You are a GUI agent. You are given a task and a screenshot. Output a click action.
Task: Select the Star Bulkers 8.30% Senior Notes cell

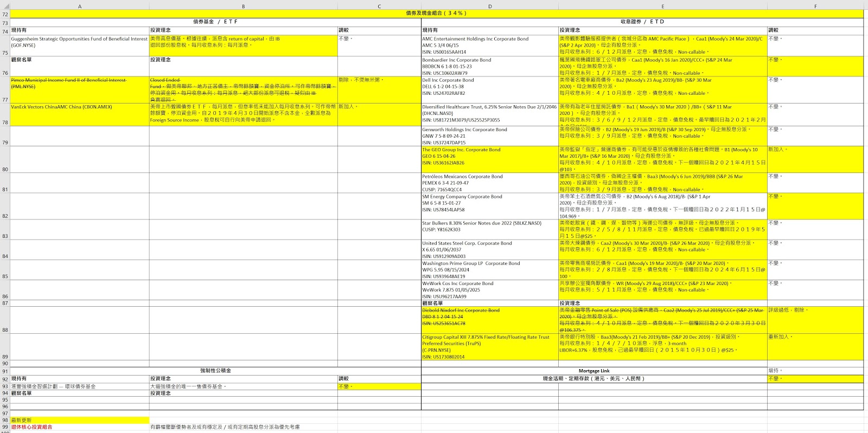coord(490,230)
